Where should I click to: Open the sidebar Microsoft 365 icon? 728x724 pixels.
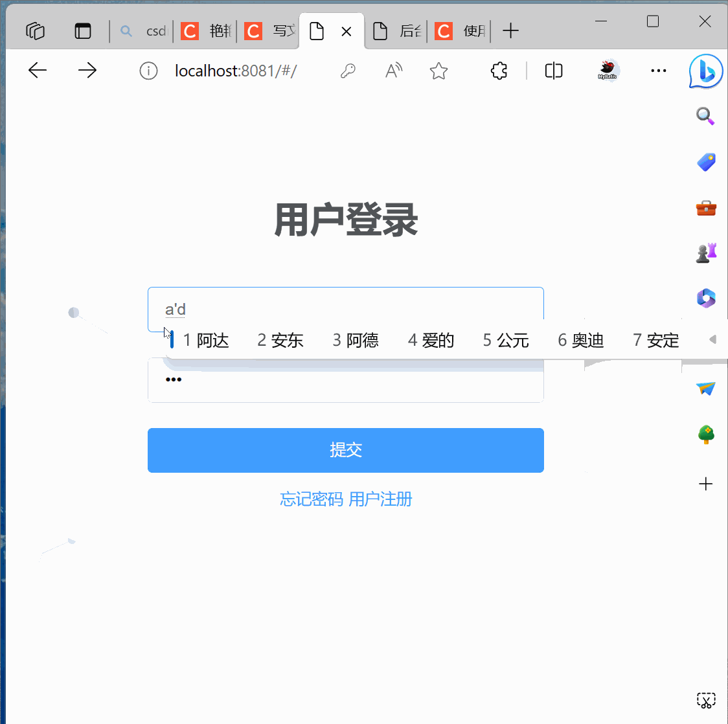point(706,298)
